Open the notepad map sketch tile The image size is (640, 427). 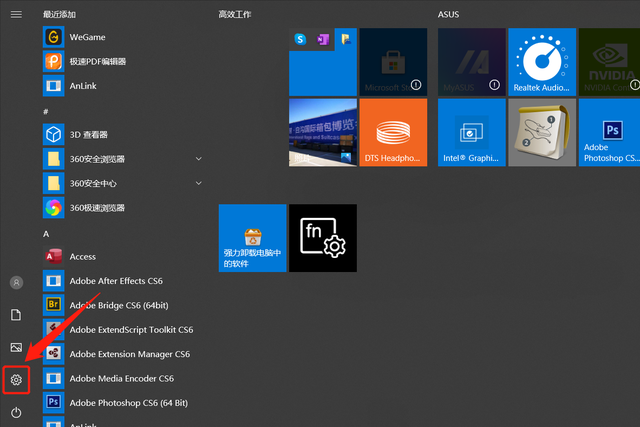tap(542, 132)
